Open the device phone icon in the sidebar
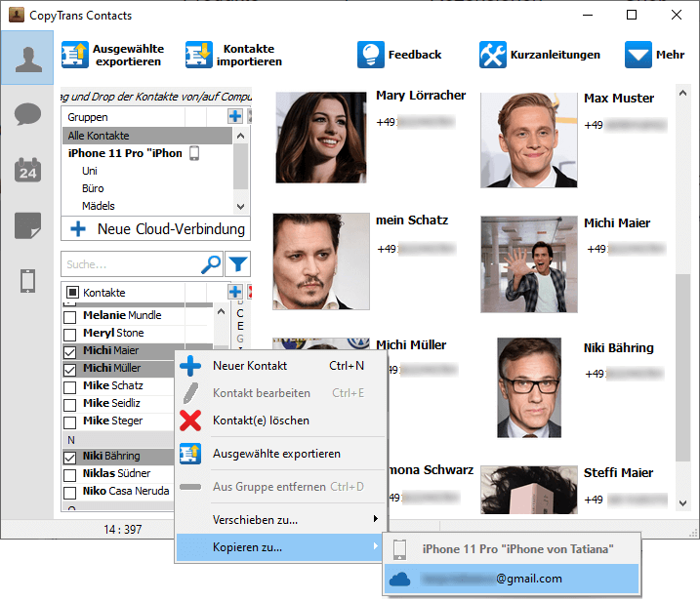The height and width of the screenshot is (601, 700). pyautogui.click(x=27, y=281)
